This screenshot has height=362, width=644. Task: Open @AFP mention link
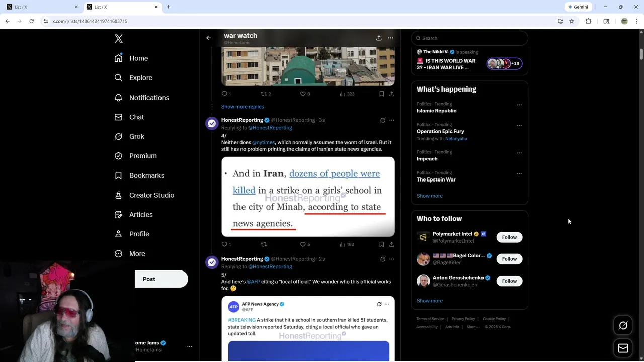[x=253, y=282]
